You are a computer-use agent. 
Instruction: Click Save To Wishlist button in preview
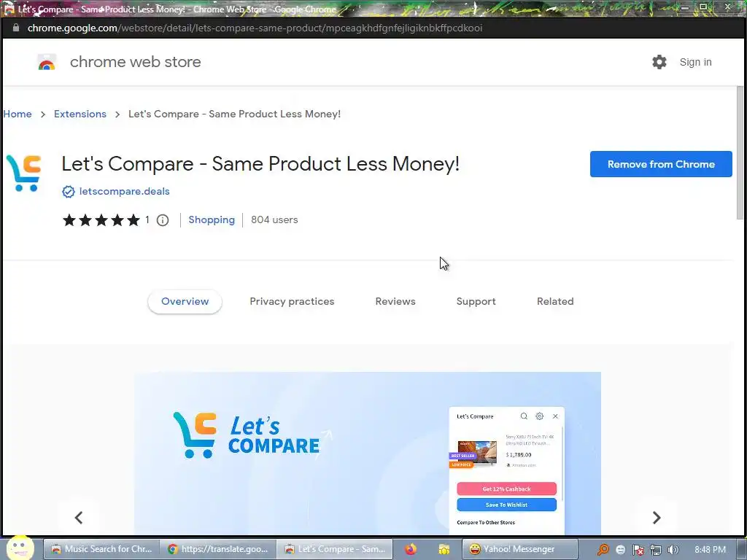pyautogui.click(x=506, y=505)
